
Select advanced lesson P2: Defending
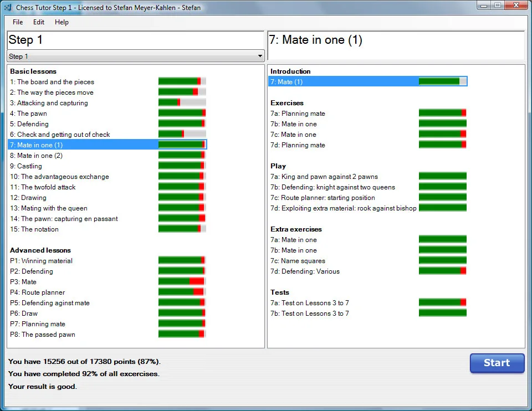tap(32, 271)
